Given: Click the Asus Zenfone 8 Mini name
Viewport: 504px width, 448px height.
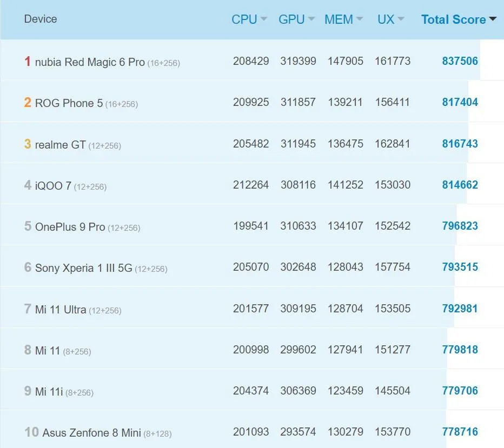Looking at the screenshot, I should [x=91, y=433].
